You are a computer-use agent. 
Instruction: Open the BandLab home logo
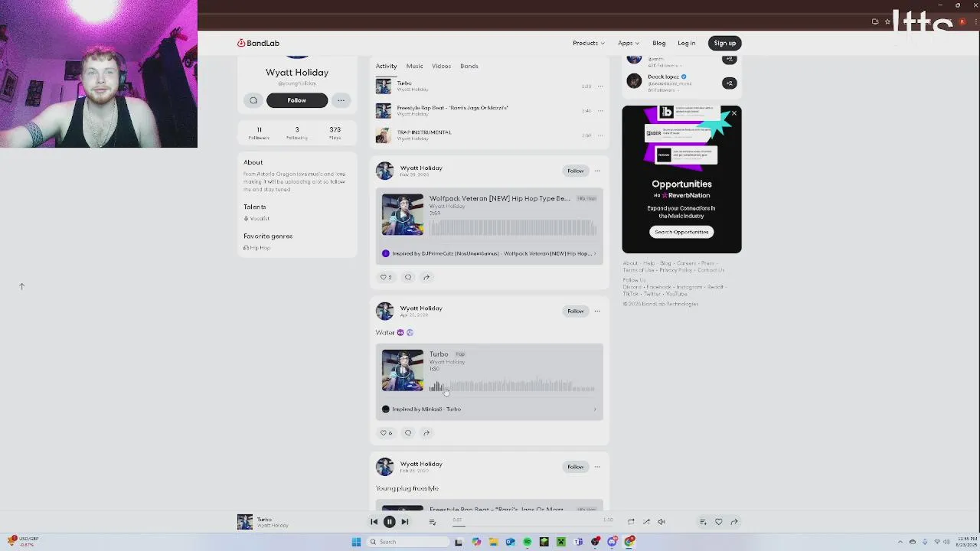pyautogui.click(x=258, y=43)
